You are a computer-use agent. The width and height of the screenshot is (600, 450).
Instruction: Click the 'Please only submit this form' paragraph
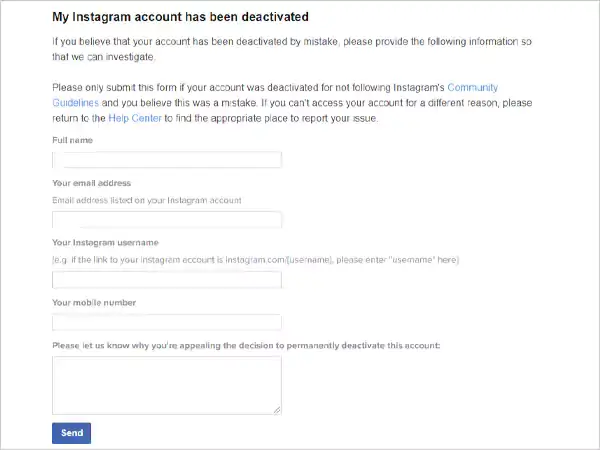tap(292, 103)
